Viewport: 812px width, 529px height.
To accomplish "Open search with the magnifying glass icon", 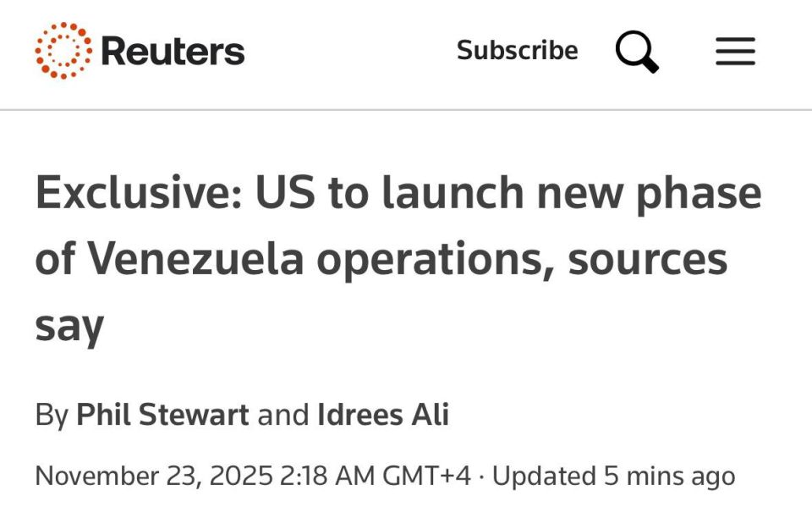I will [x=637, y=52].
